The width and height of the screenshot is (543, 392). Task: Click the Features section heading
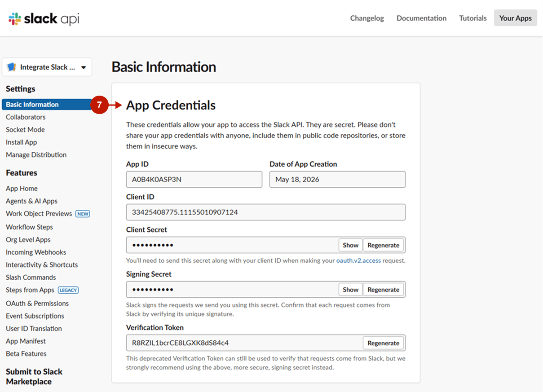click(22, 173)
